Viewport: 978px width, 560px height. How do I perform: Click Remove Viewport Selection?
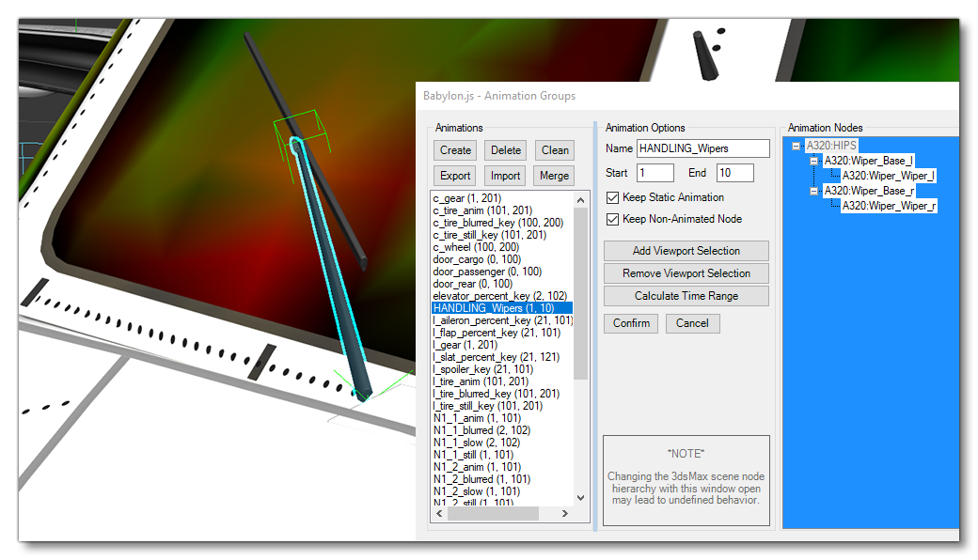click(x=686, y=272)
